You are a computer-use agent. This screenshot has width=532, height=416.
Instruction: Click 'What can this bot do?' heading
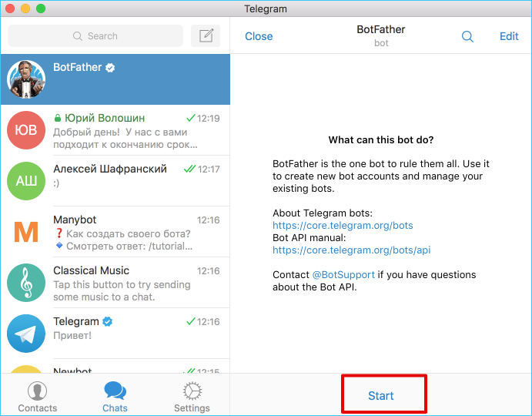(x=380, y=140)
